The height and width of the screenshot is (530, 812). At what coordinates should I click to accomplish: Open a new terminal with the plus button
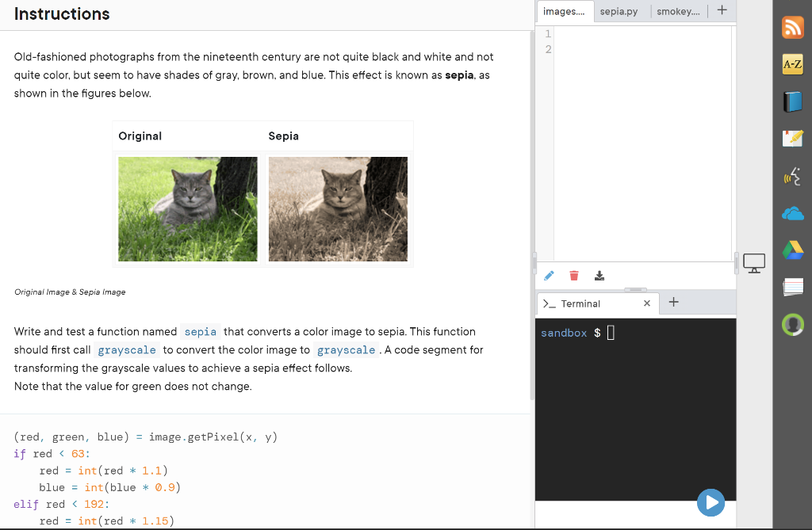673,302
